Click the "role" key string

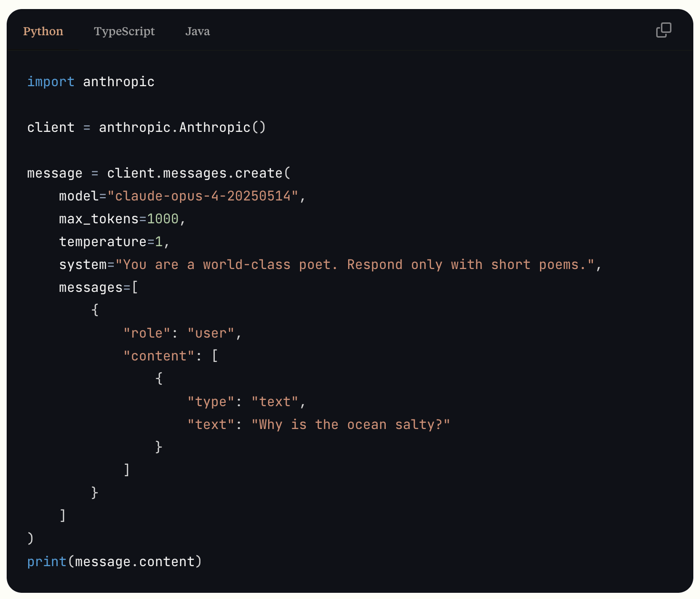[x=147, y=333]
